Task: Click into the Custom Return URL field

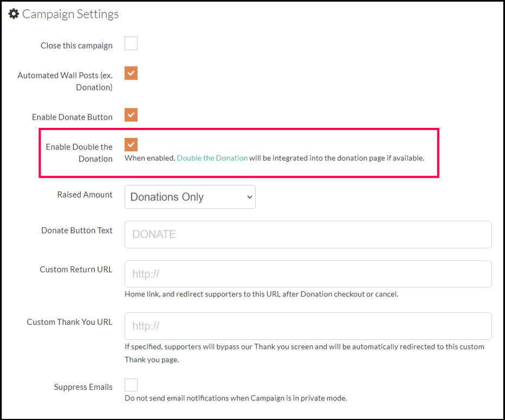Action: pyautogui.click(x=308, y=274)
